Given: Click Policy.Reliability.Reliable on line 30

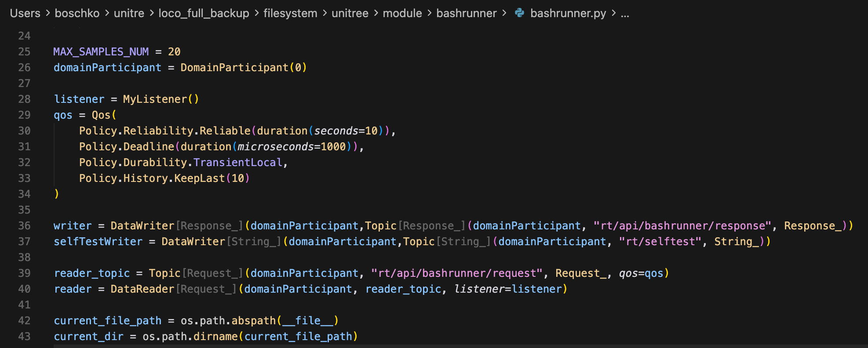Looking at the screenshot, I should pyautogui.click(x=164, y=131).
